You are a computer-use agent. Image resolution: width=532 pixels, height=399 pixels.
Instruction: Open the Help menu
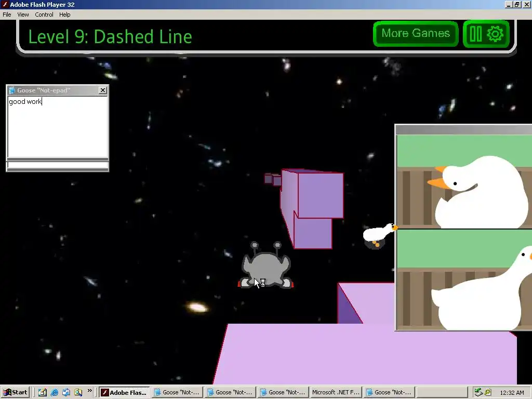click(64, 15)
